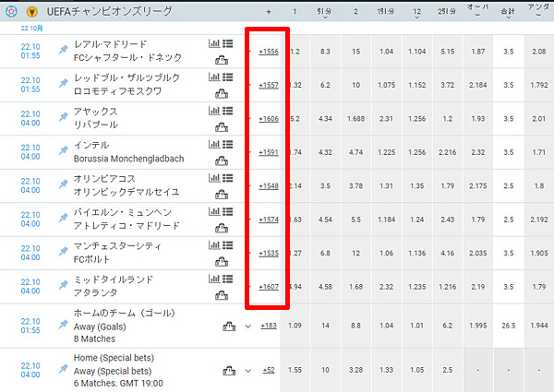Select draw odds 4.58 for Midtjylland match
The width and height of the screenshot is (554, 392).
pyautogui.click(x=325, y=287)
